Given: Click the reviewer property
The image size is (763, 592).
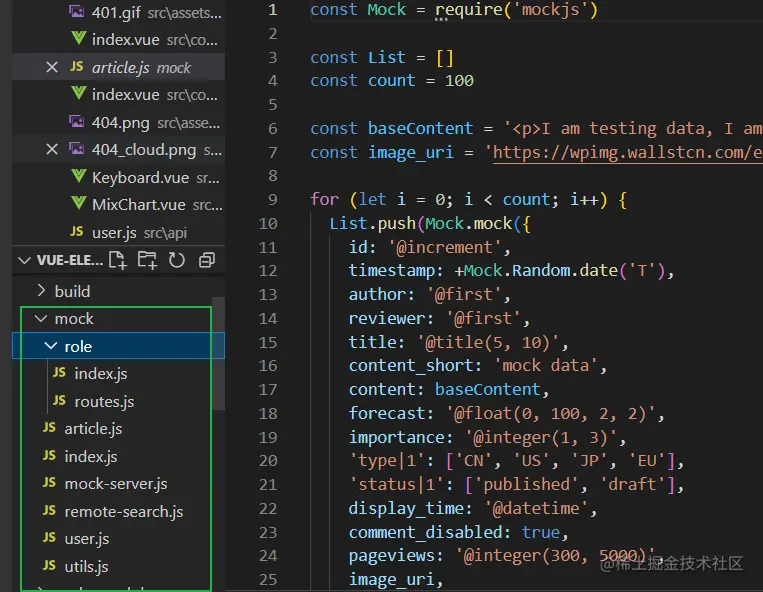Looking at the screenshot, I should (386, 318).
